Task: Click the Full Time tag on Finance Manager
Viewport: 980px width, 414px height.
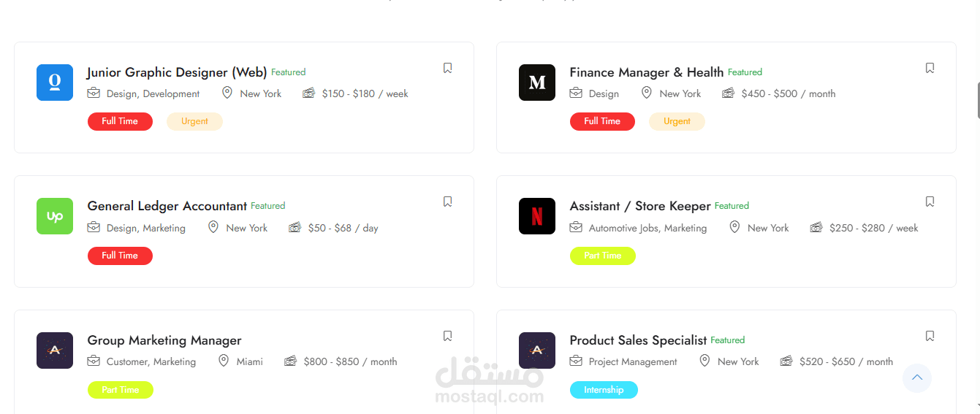Action: pos(602,121)
